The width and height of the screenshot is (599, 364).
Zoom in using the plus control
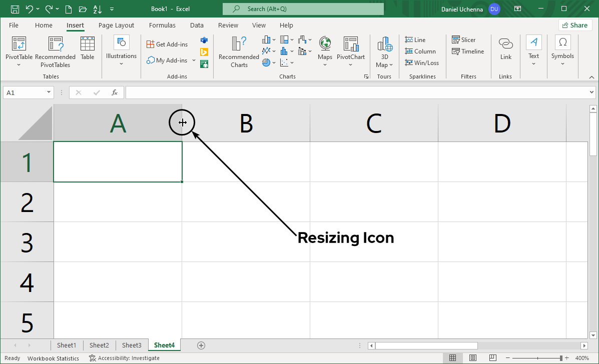(566, 358)
